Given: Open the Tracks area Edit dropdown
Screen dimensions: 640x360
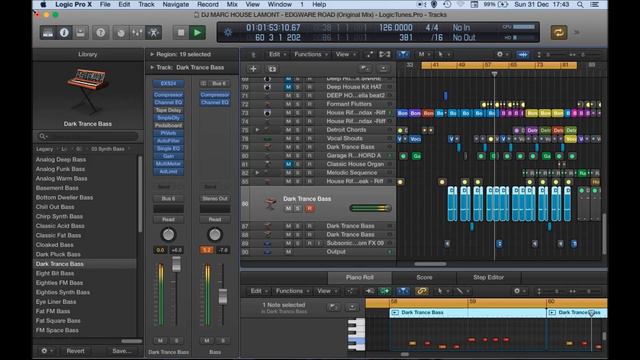Looking at the screenshot, I should click(x=277, y=54).
